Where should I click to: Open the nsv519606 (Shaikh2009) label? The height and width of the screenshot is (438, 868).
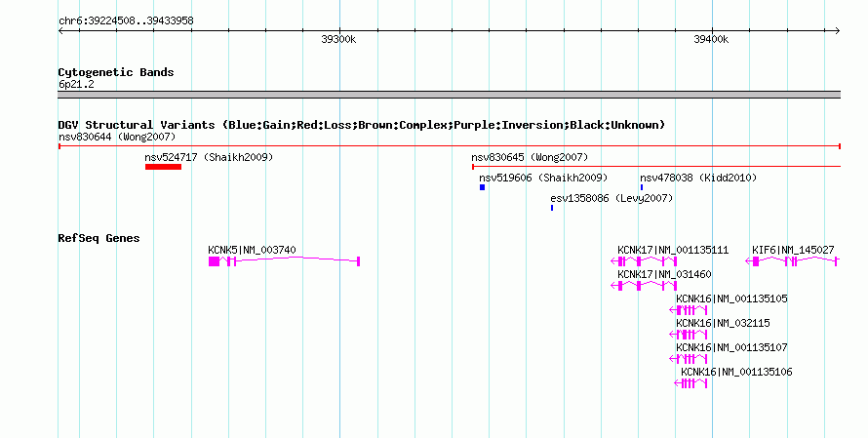point(543,178)
